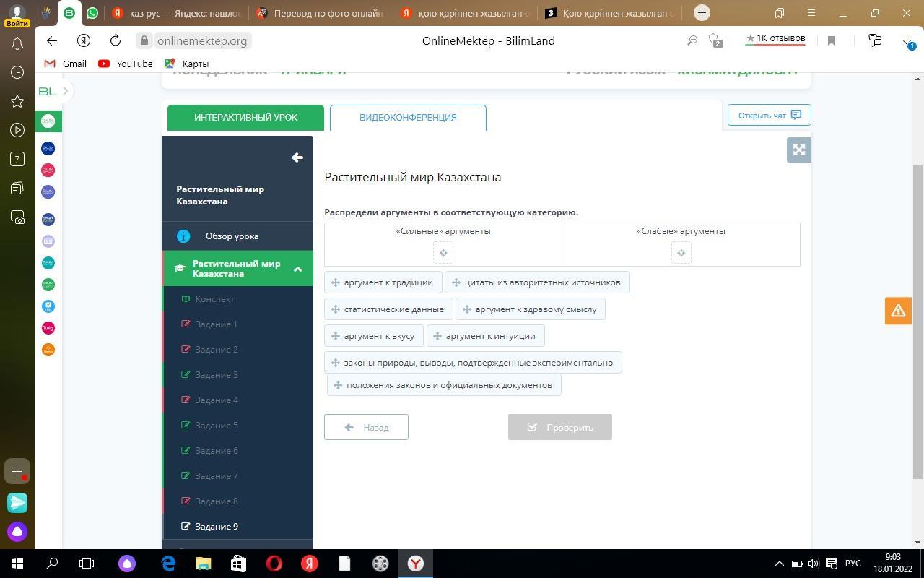Open browser notifications bell in sidebar
The width and height of the screenshot is (924, 578).
tap(17, 44)
